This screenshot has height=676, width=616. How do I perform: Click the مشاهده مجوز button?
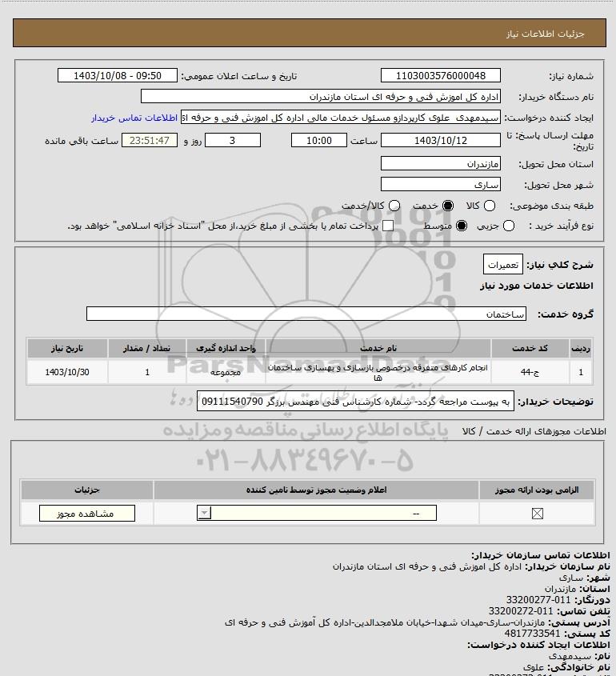coord(87,514)
